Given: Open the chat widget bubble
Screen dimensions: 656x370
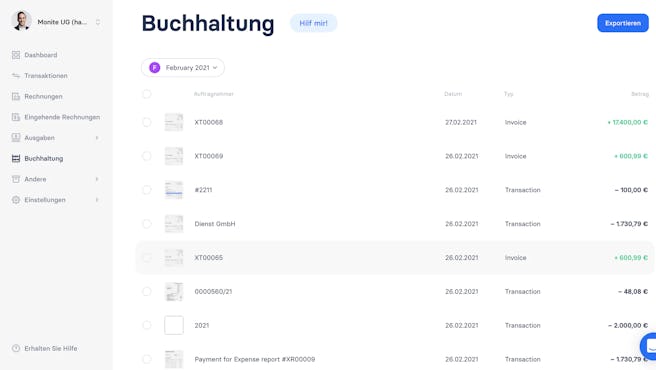Looking at the screenshot, I should 648,346.
